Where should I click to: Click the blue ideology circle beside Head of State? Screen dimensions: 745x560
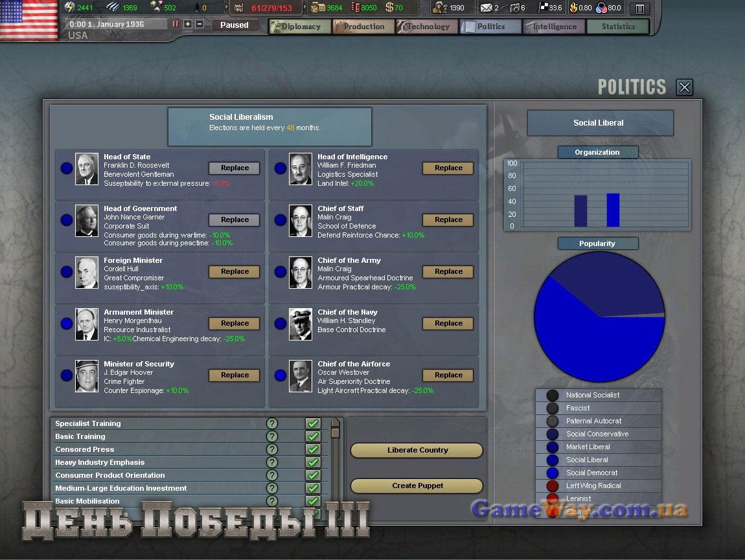[67, 168]
